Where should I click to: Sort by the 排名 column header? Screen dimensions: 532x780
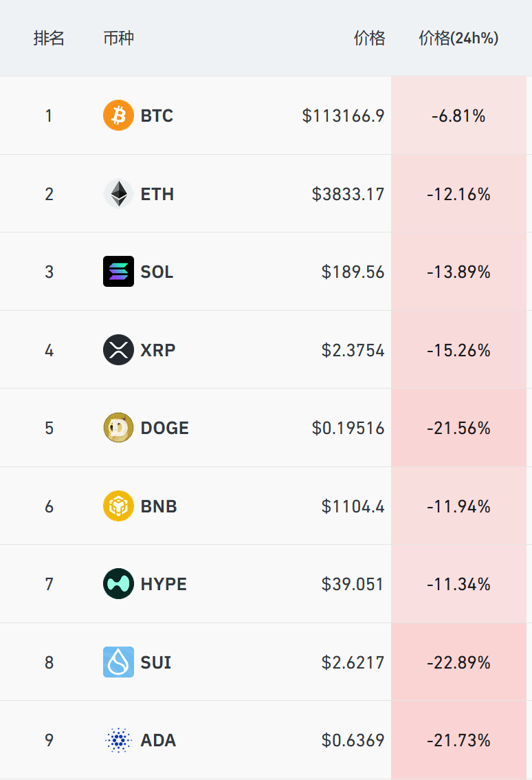[x=49, y=39]
